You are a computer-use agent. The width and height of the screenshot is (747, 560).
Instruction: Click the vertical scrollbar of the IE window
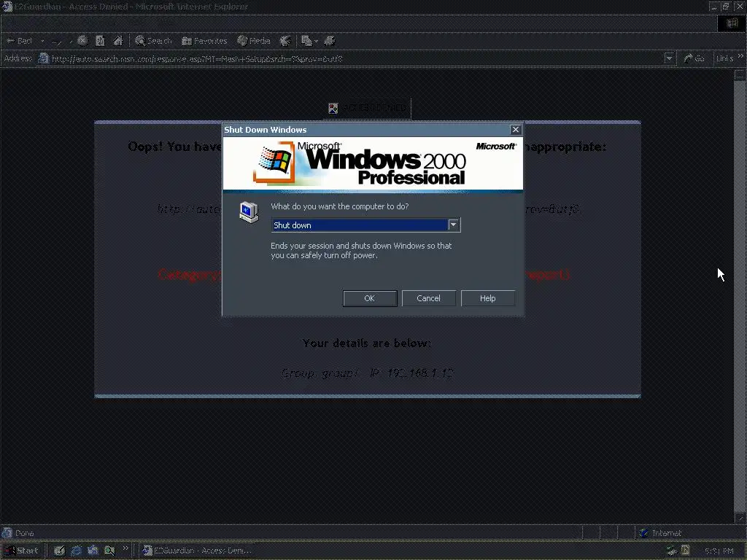point(740,295)
